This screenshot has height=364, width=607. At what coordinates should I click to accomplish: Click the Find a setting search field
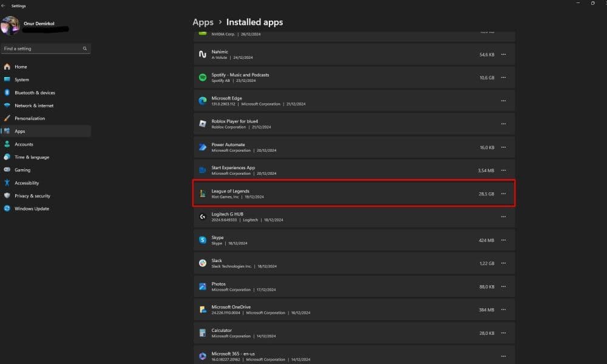(x=46, y=48)
